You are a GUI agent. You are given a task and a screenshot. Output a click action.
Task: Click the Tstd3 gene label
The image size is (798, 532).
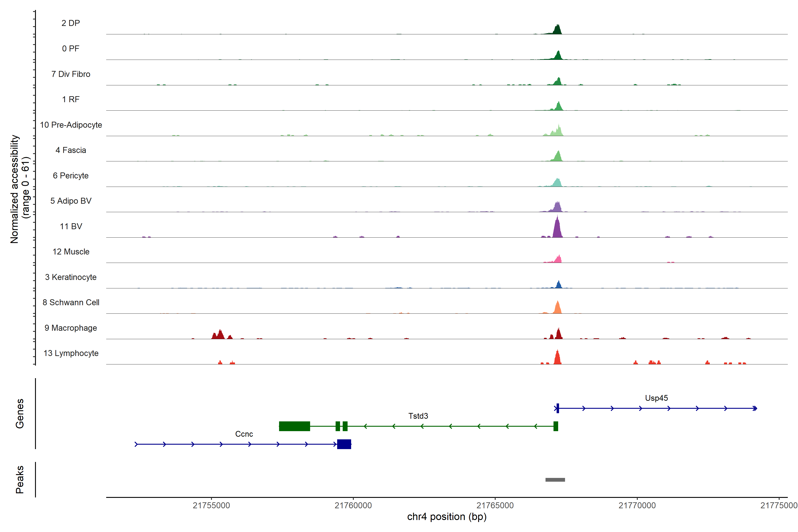(x=418, y=416)
